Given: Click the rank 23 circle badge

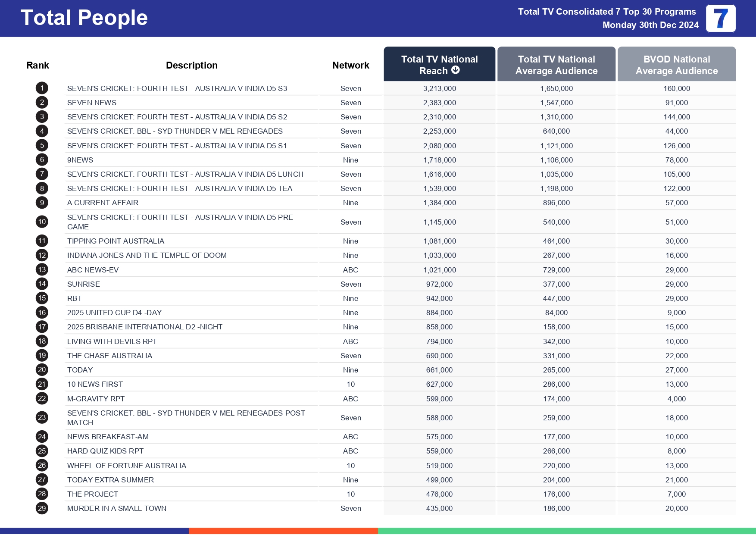Looking at the screenshot, I should (42, 418).
